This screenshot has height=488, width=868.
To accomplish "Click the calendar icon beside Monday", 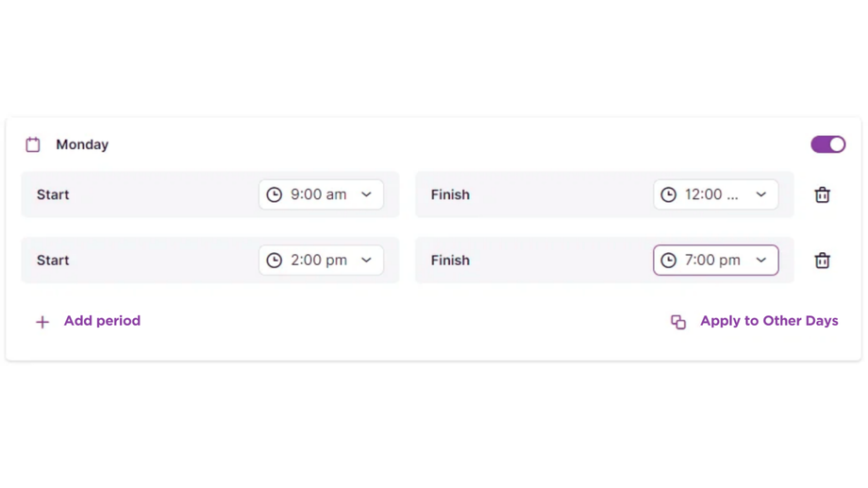I will click(x=33, y=144).
